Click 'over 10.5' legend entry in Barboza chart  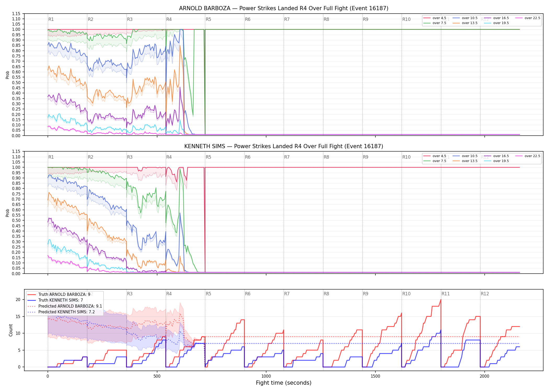465,18
